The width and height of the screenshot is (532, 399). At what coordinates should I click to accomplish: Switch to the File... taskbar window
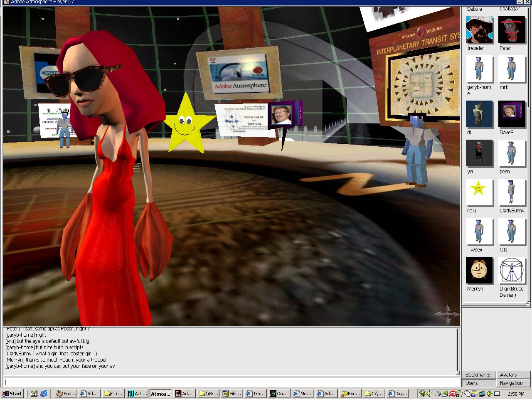(x=232, y=394)
